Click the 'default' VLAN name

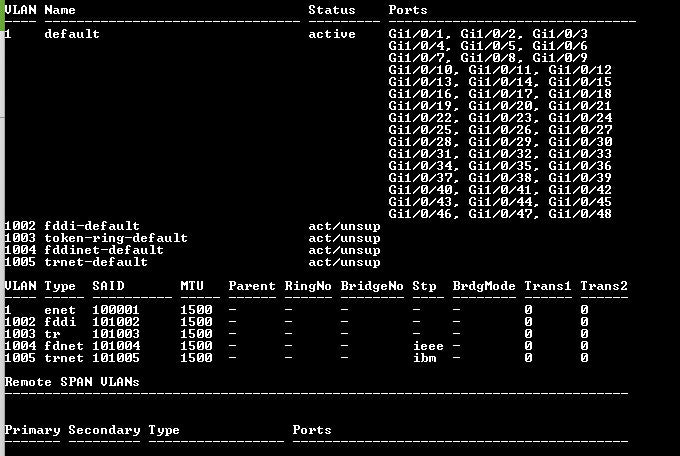coord(72,34)
